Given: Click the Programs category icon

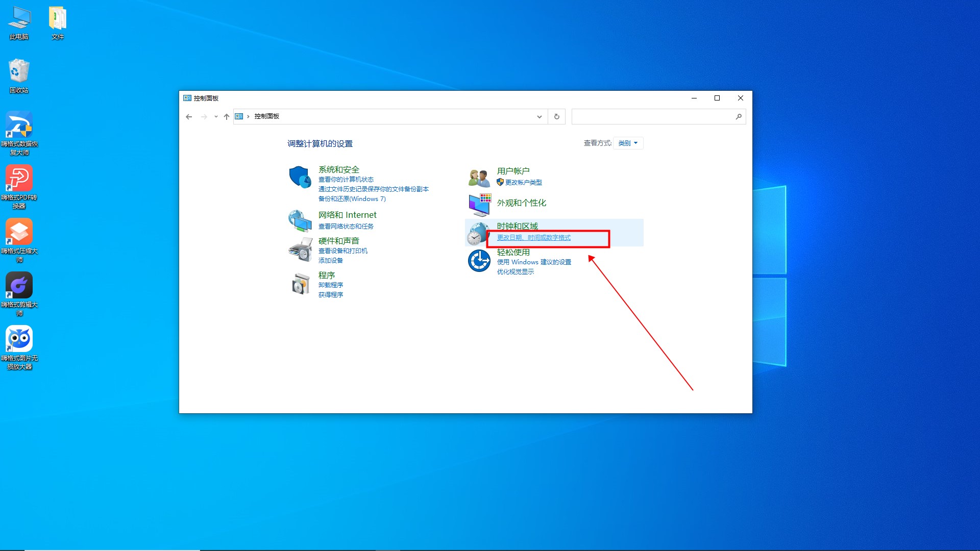Looking at the screenshot, I should coord(301,284).
